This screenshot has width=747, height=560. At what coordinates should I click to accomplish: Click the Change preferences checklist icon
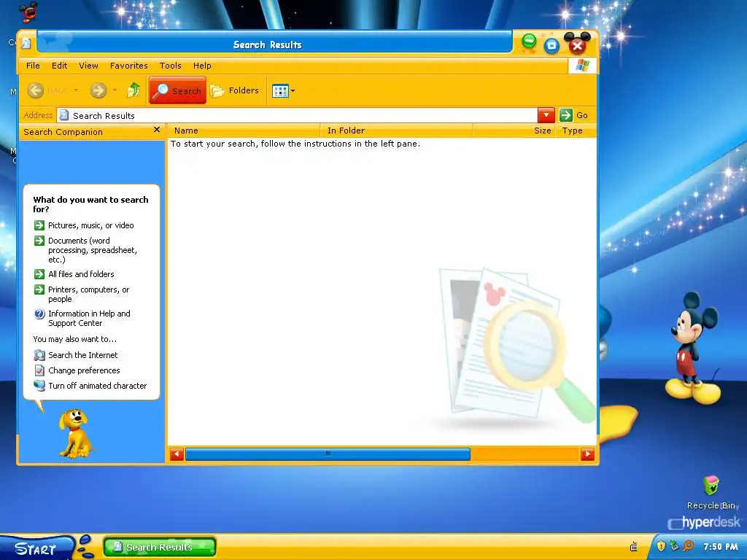point(39,370)
